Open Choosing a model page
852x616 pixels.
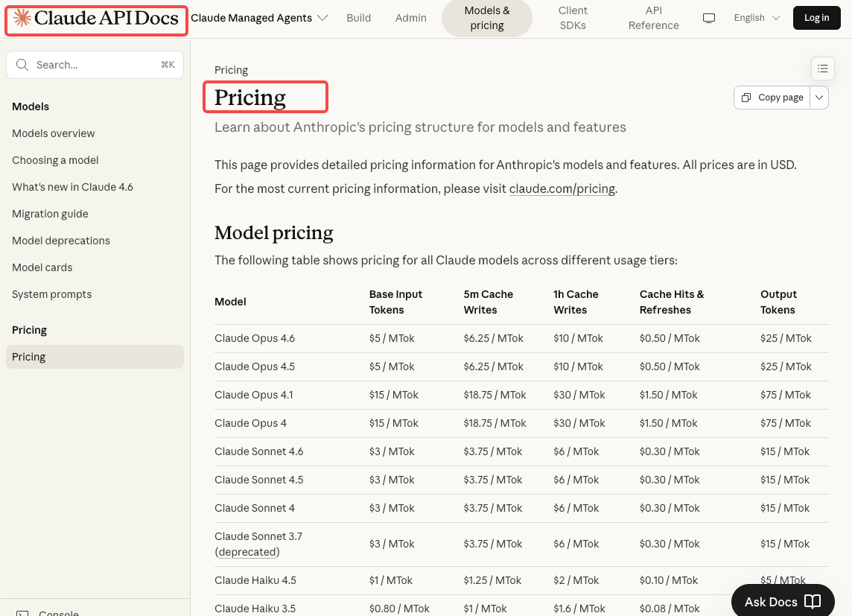click(x=55, y=160)
